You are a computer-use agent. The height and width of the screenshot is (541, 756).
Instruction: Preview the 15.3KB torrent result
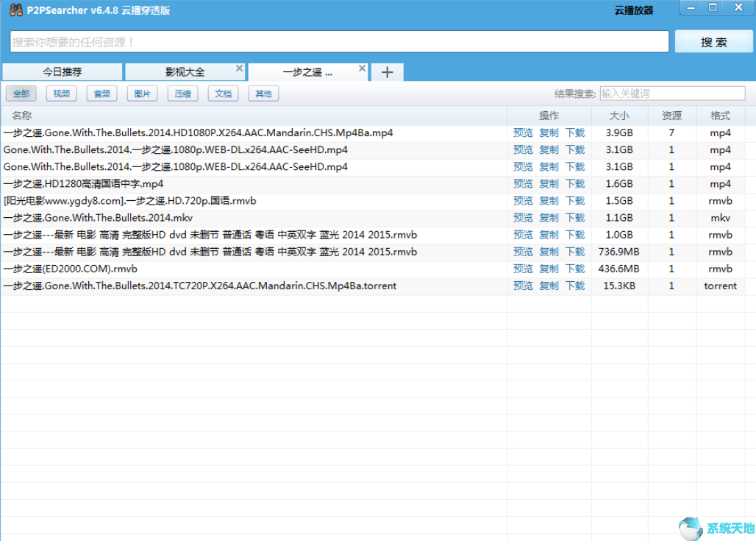coord(523,286)
